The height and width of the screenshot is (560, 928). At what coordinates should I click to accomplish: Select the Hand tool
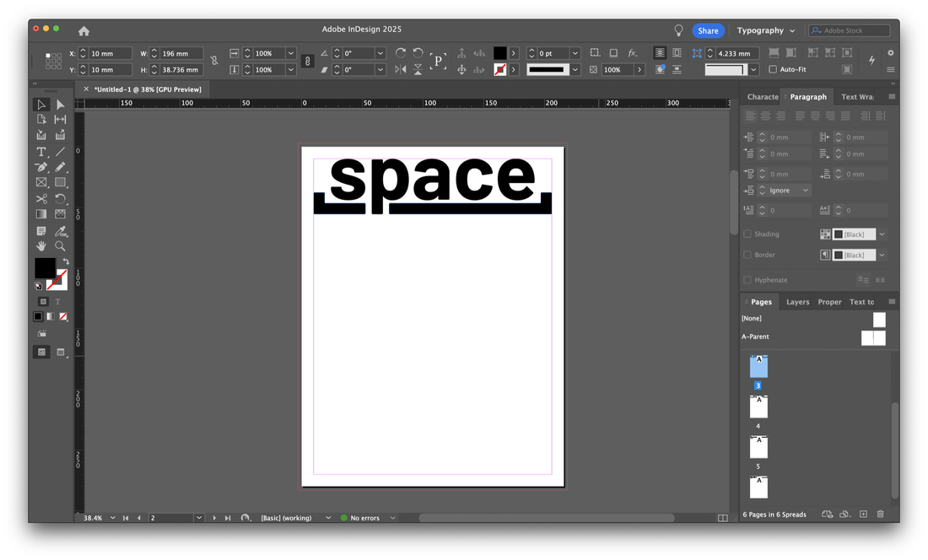pos(40,246)
